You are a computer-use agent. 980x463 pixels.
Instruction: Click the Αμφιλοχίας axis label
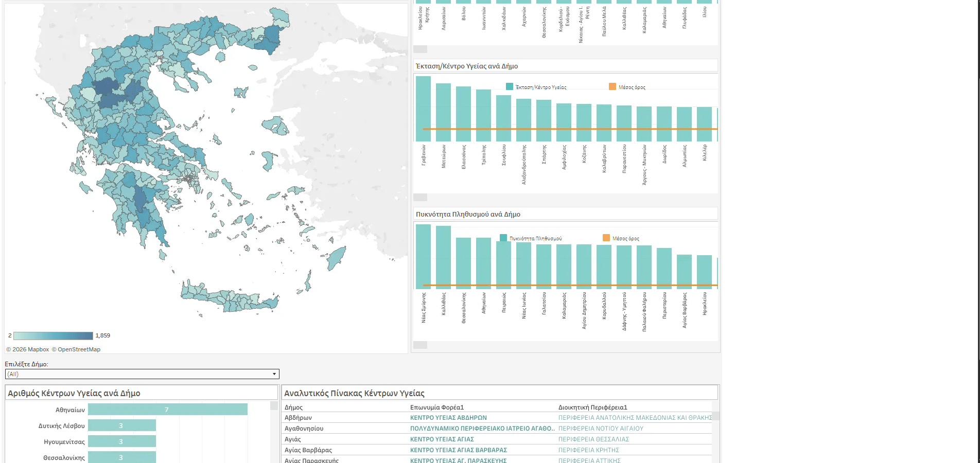tap(564, 157)
